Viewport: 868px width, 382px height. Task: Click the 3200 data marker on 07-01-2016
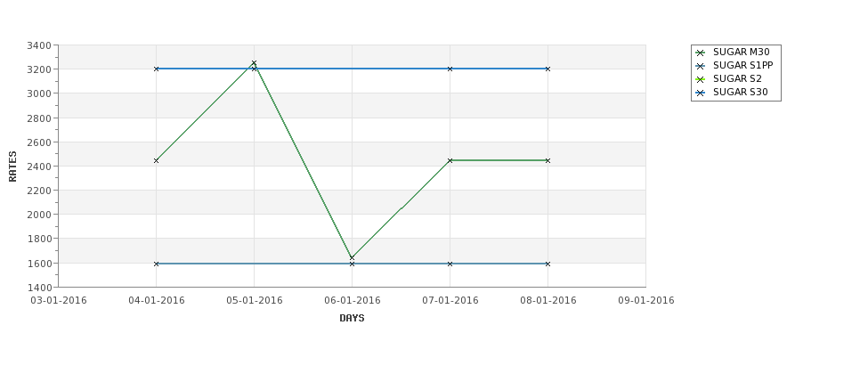pos(450,69)
